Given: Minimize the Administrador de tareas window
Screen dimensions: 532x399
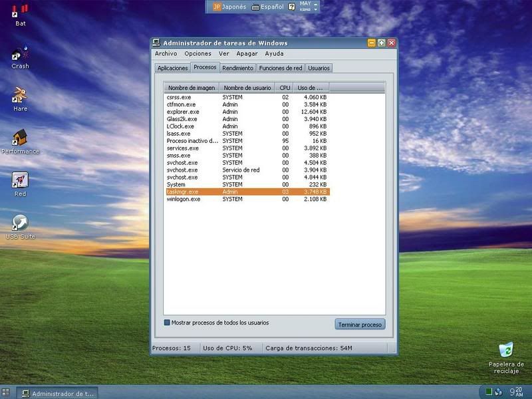Looking at the screenshot, I should pyautogui.click(x=372, y=43).
